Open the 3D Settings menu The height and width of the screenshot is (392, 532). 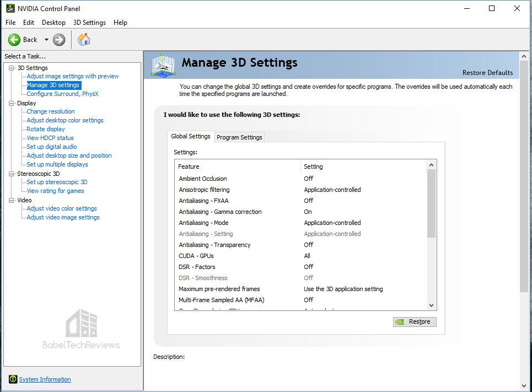[89, 23]
